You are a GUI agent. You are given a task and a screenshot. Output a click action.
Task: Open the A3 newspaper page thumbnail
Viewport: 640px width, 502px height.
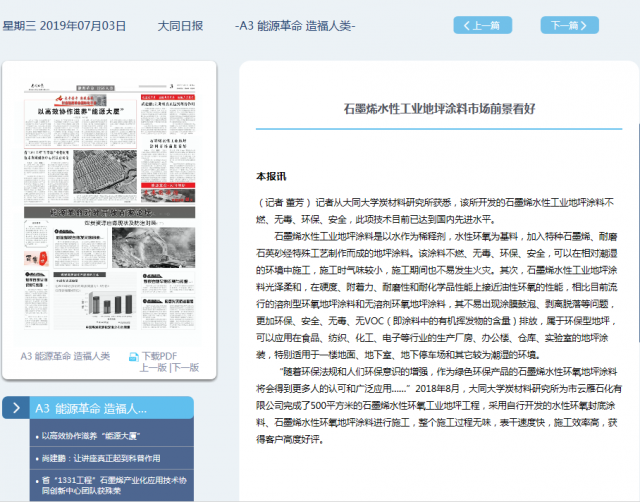point(109,206)
